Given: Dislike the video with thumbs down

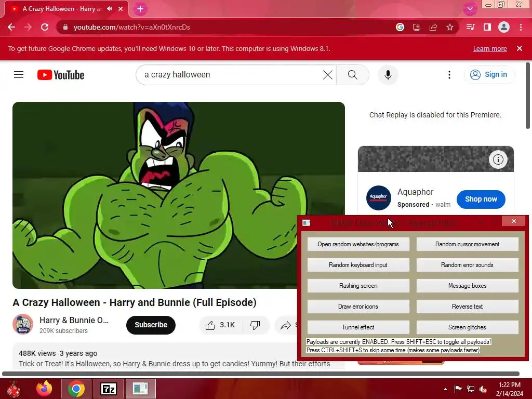Looking at the screenshot, I should point(255,325).
